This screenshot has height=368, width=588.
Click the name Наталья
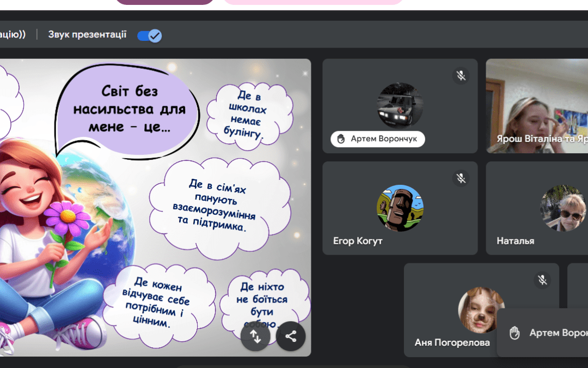tap(515, 241)
